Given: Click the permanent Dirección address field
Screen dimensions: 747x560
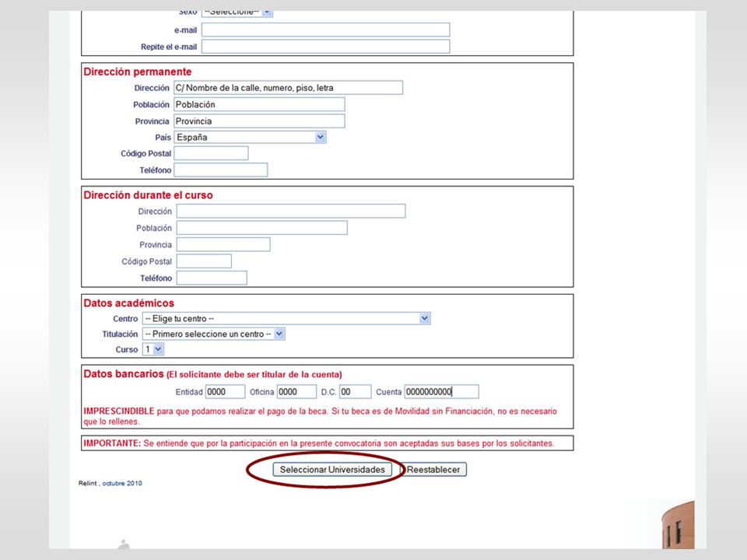Looking at the screenshot, I should pos(288,88).
